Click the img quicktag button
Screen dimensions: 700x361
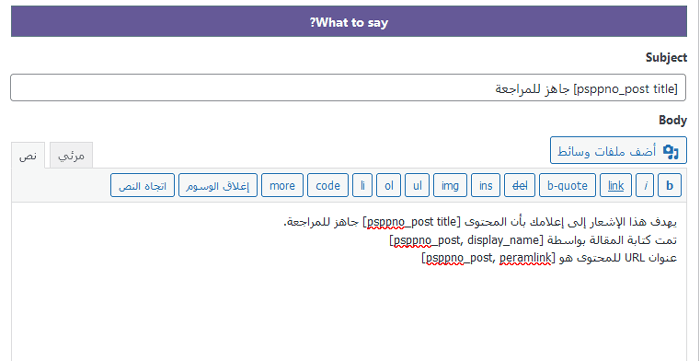450,185
